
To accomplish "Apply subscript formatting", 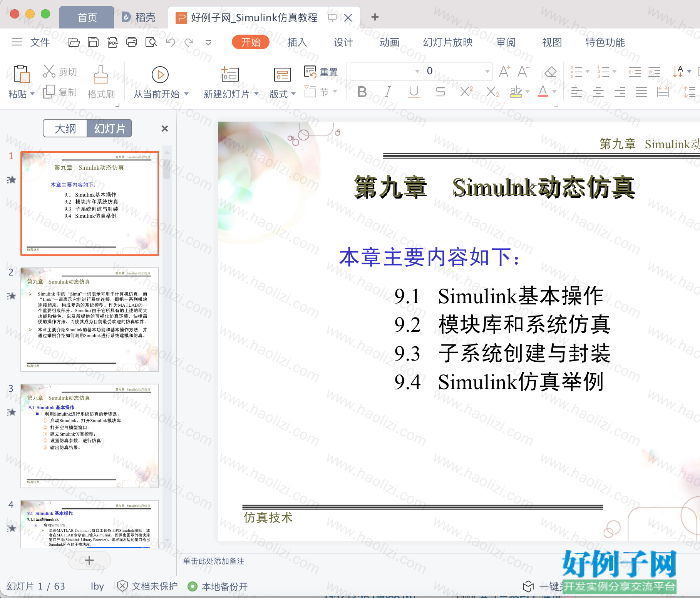I will click(x=492, y=92).
